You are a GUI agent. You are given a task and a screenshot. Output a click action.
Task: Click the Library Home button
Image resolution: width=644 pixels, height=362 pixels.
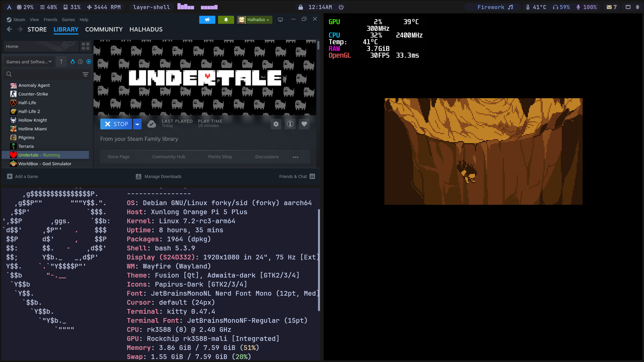tap(41, 46)
